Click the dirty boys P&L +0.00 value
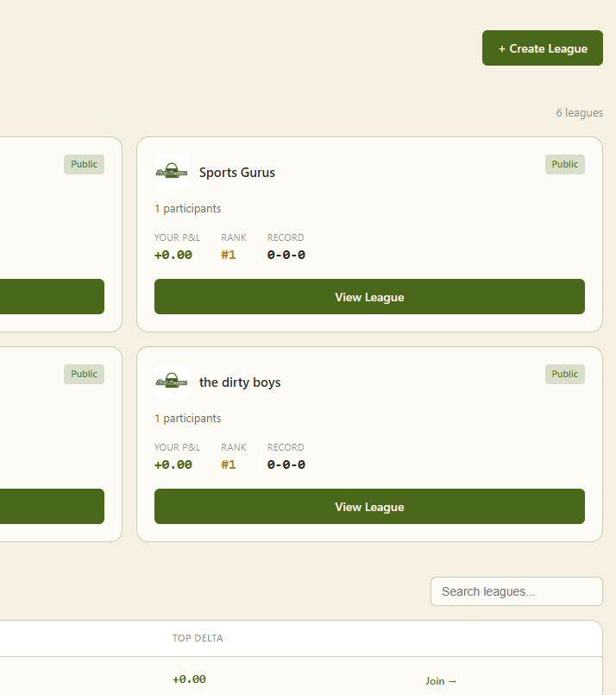The image size is (616, 695). tap(173, 464)
